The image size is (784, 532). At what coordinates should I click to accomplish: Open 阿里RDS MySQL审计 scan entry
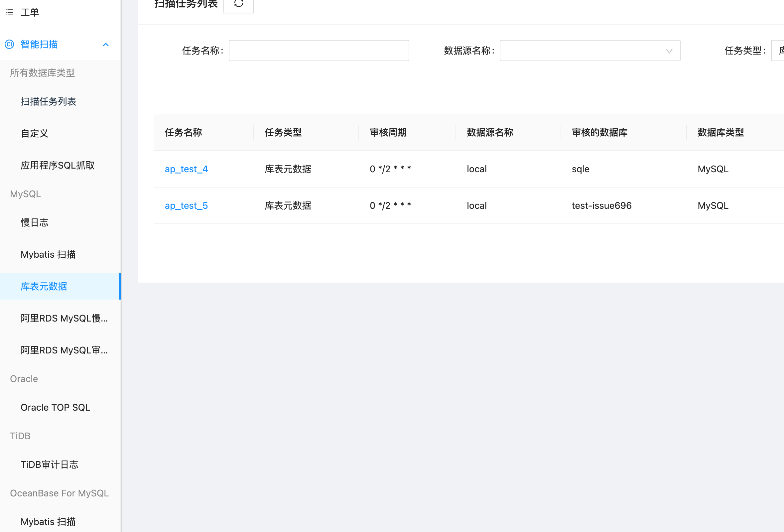pyautogui.click(x=64, y=350)
